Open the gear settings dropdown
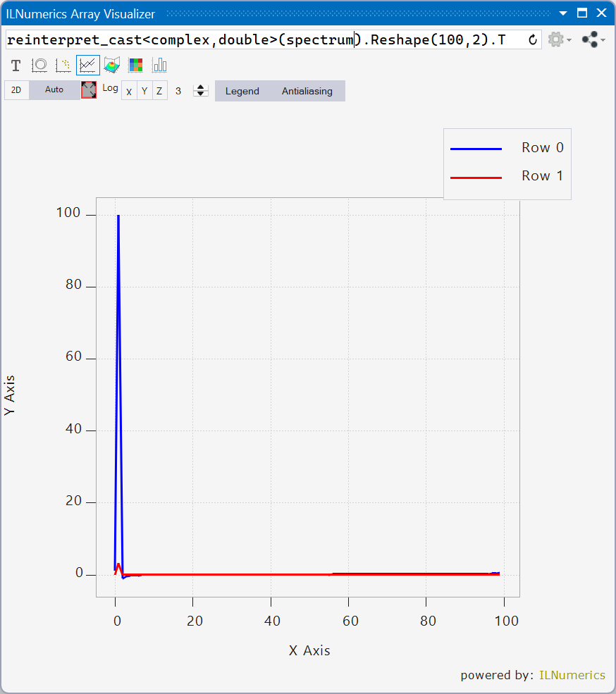This screenshot has width=616, height=694. click(x=560, y=40)
